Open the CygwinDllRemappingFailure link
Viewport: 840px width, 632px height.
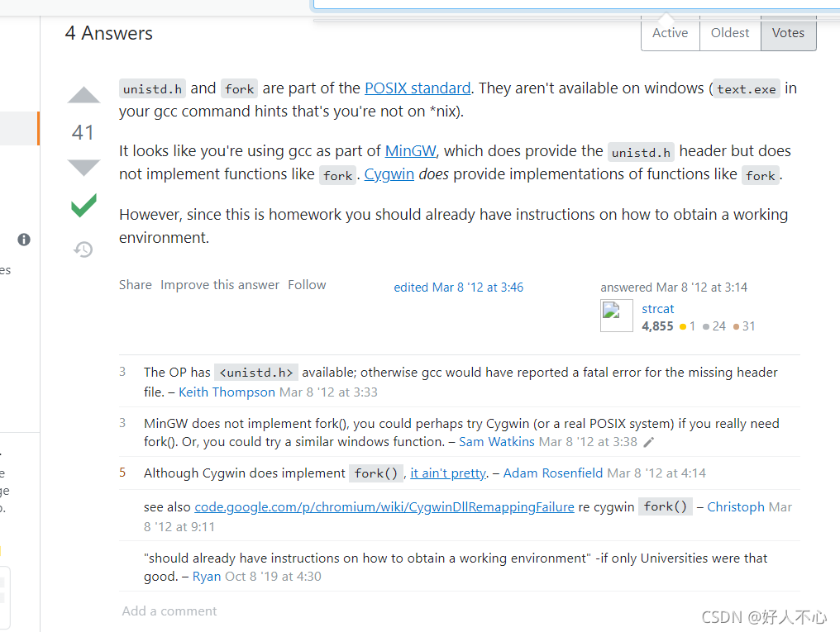point(383,506)
